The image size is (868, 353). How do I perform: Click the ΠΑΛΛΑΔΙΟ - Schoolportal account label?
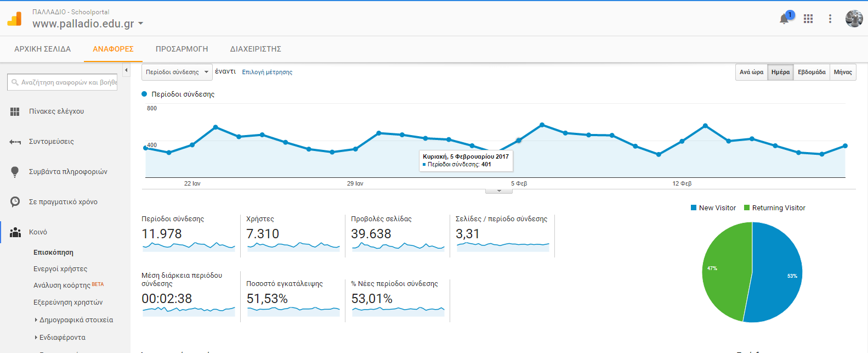tap(71, 12)
